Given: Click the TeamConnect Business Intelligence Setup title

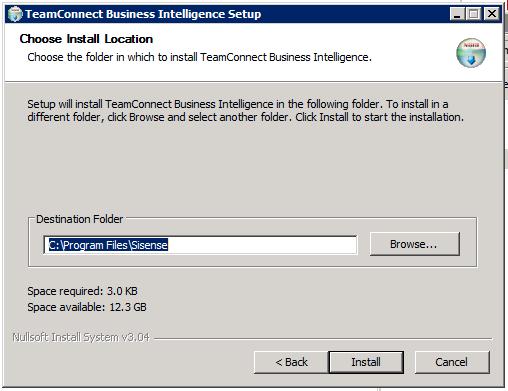Looking at the screenshot, I should click(x=143, y=14).
